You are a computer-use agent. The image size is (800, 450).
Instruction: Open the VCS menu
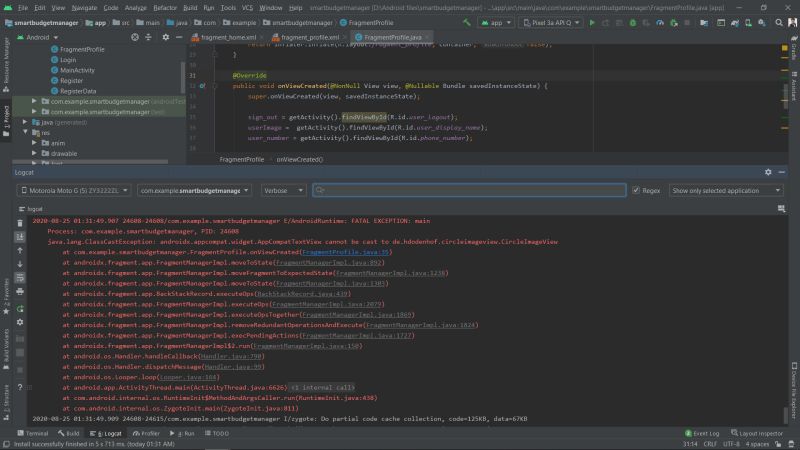click(247, 8)
